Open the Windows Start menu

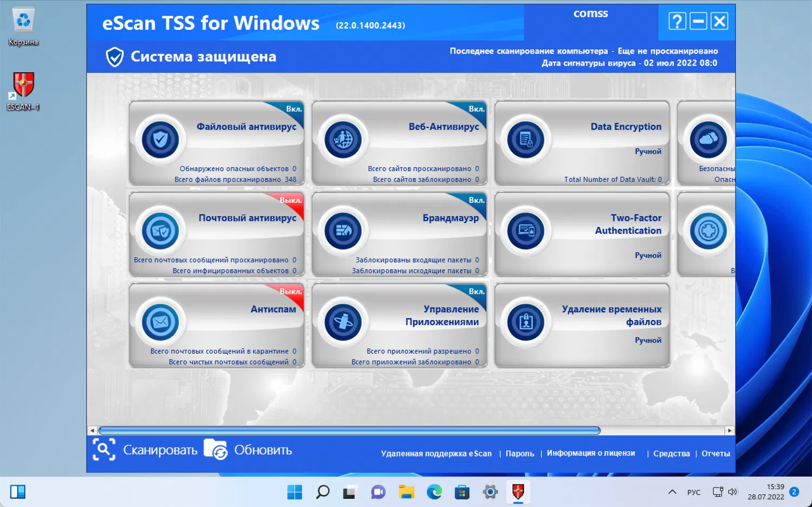coord(294,492)
